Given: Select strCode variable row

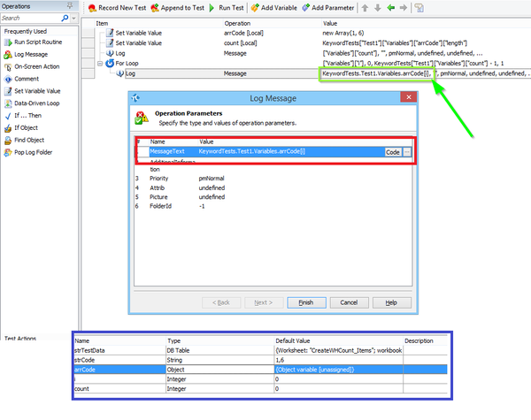Looking at the screenshot, I should (261, 360).
